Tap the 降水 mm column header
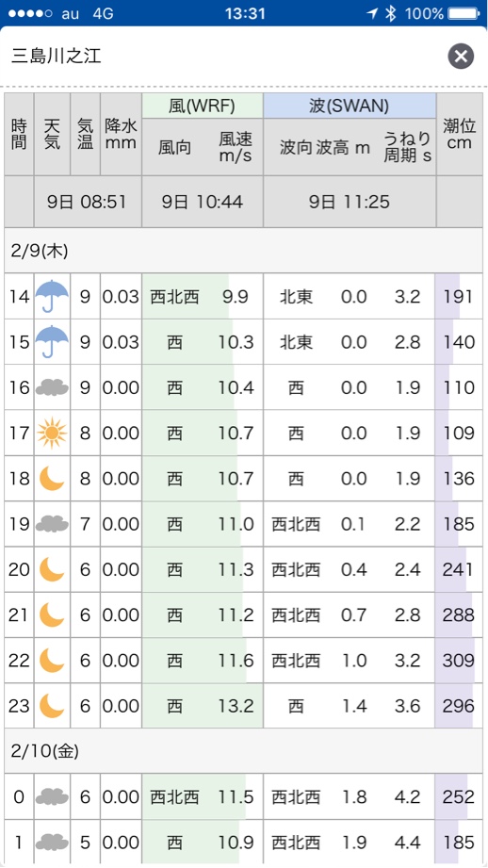 click(x=121, y=134)
